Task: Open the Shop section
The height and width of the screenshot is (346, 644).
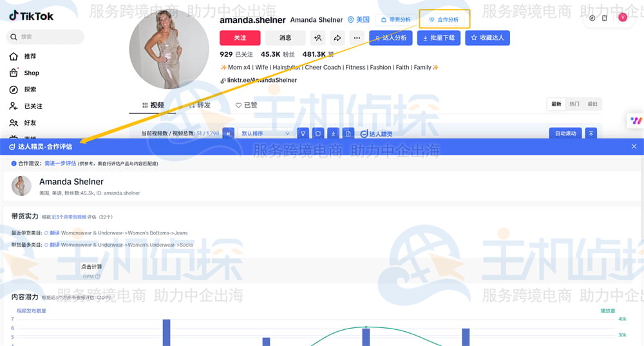Action: 24,73
